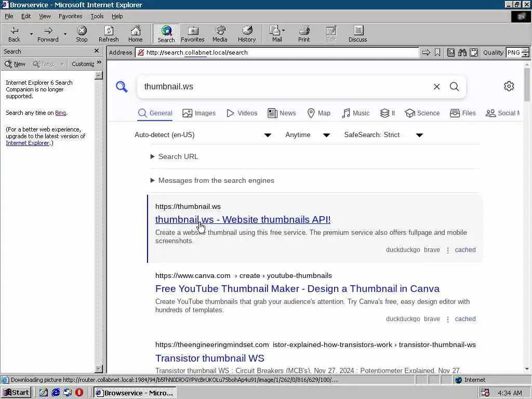Open cached link for Canva result
Image resolution: width=532 pixels, height=399 pixels.
465,319
